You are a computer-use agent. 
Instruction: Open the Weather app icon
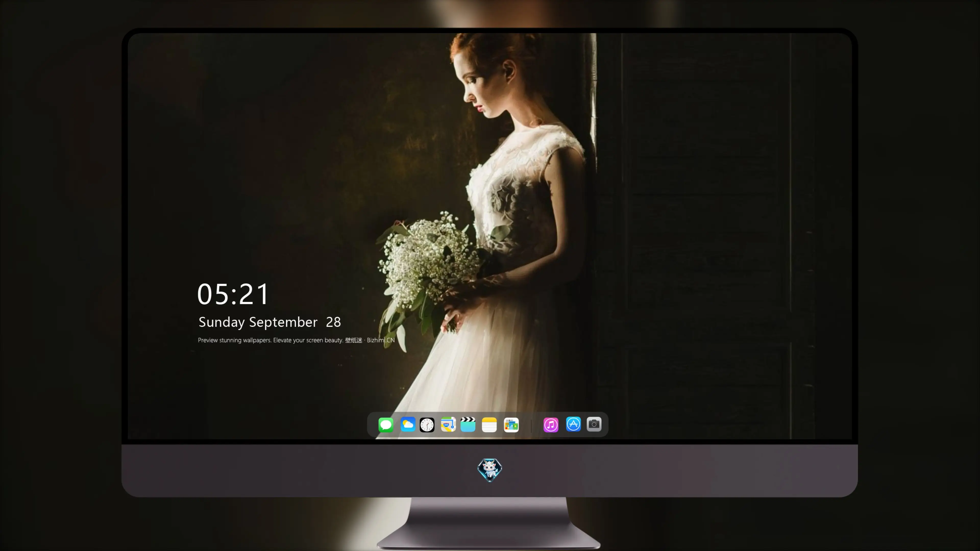pyautogui.click(x=408, y=424)
